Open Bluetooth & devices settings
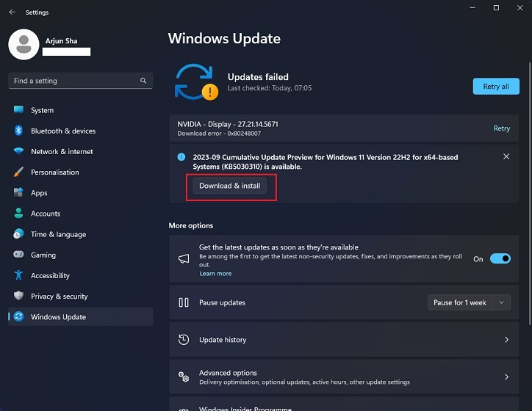532x411 pixels. pyautogui.click(x=81, y=131)
